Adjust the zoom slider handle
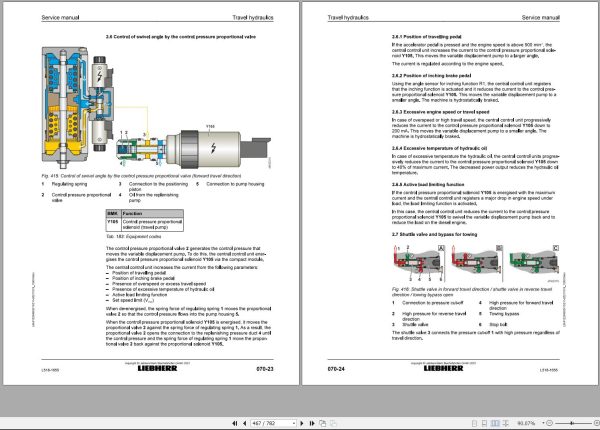 pos(572,423)
